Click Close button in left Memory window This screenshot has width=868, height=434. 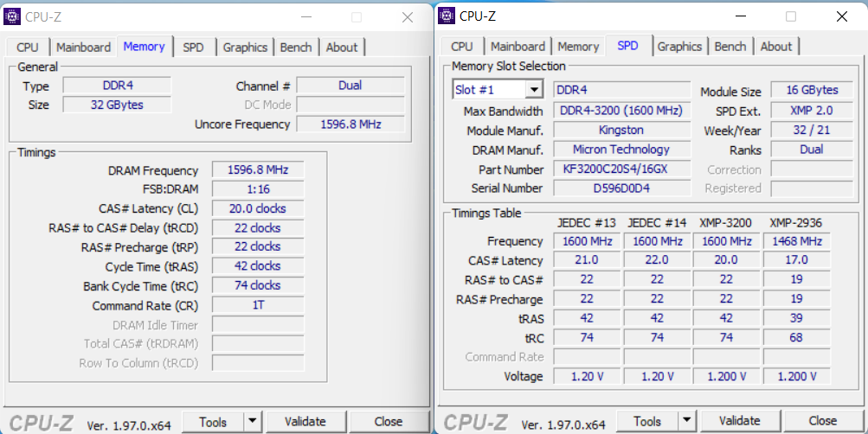pos(388,422)
